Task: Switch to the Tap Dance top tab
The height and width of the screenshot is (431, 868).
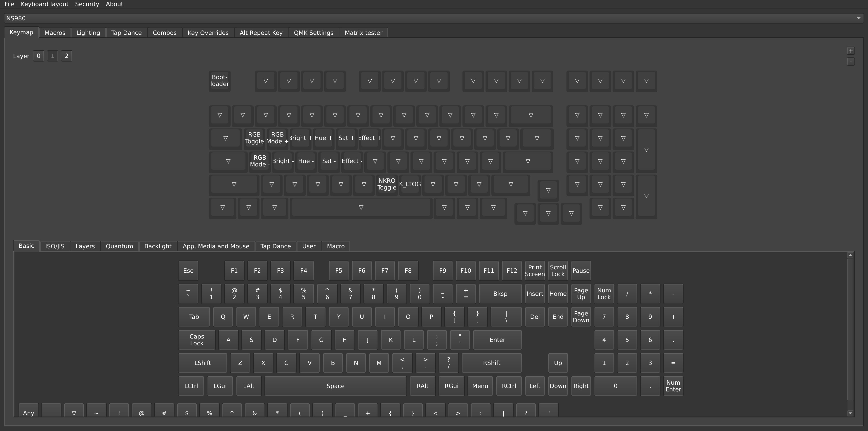Action: tap(126, 33)
